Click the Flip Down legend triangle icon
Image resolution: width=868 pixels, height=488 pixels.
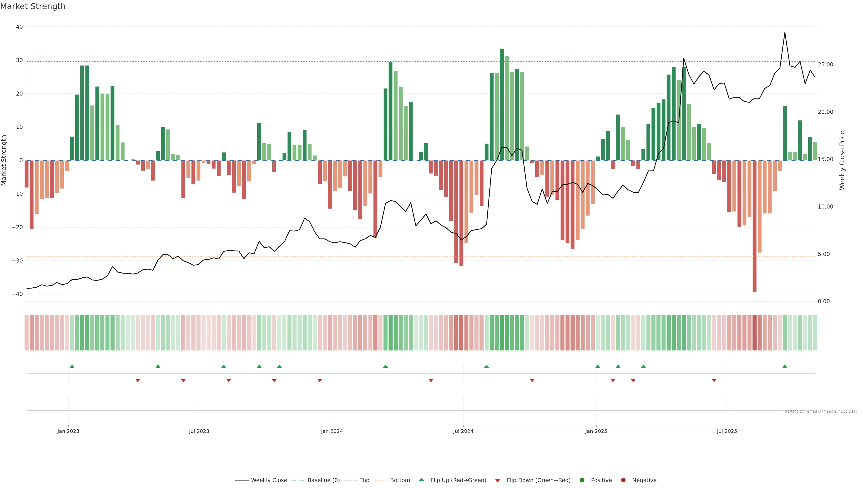click(x=498, y=480)
